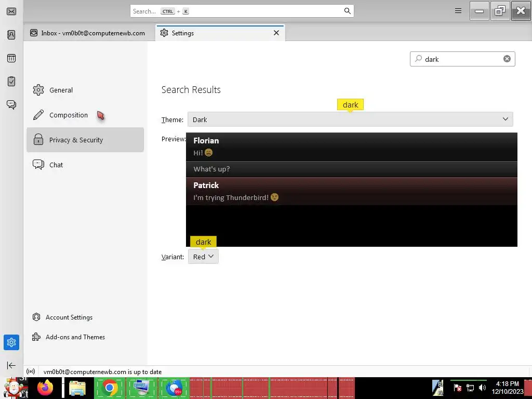
Task: Open the Mail space icon
Action: [11, 11]
